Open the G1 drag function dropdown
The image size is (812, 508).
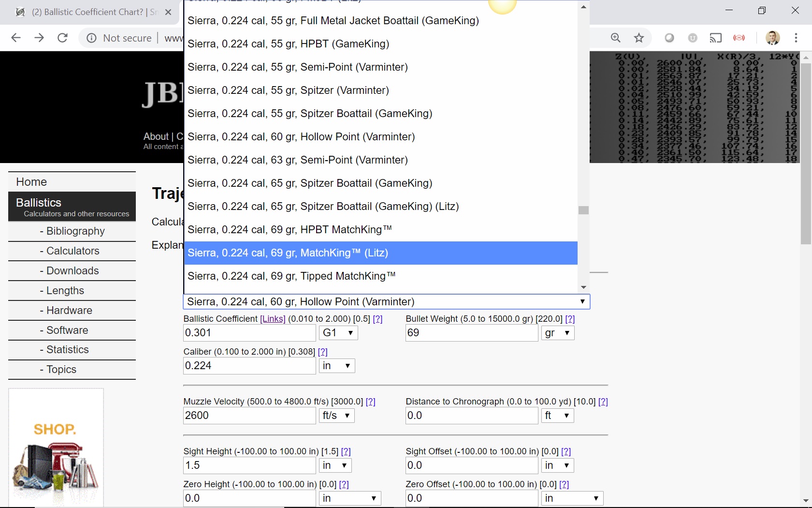[x=338, y=333]
